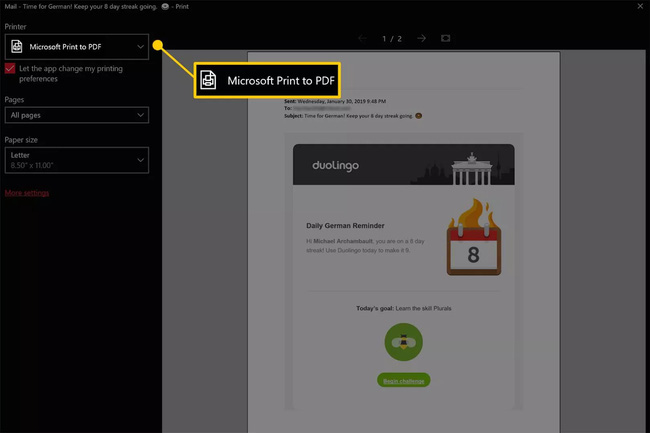Click the green bee skill icon
Screen dimensions: 650x433
[403, 342]
